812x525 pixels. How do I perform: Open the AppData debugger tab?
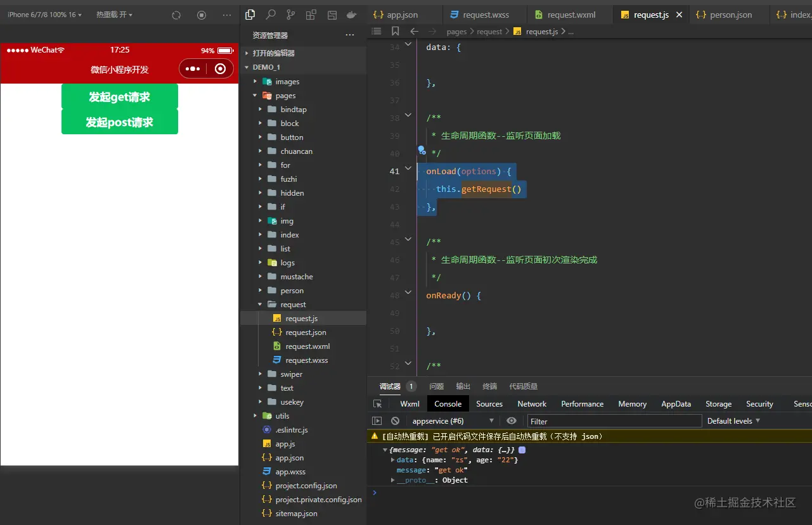[x=676, y=403]
